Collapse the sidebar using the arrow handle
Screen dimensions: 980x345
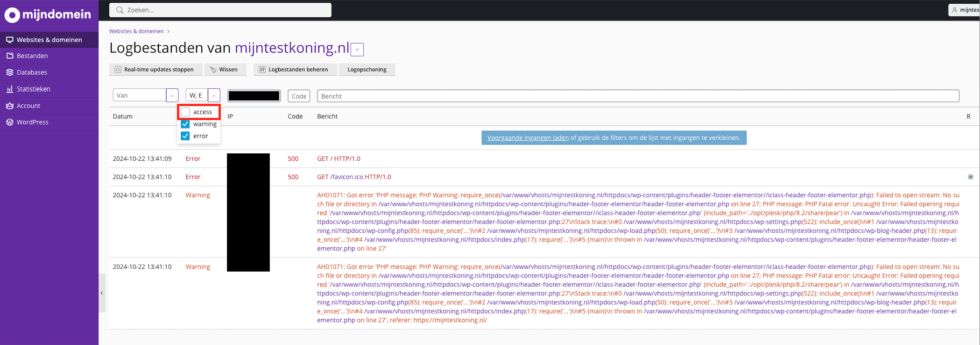point(102,293)
